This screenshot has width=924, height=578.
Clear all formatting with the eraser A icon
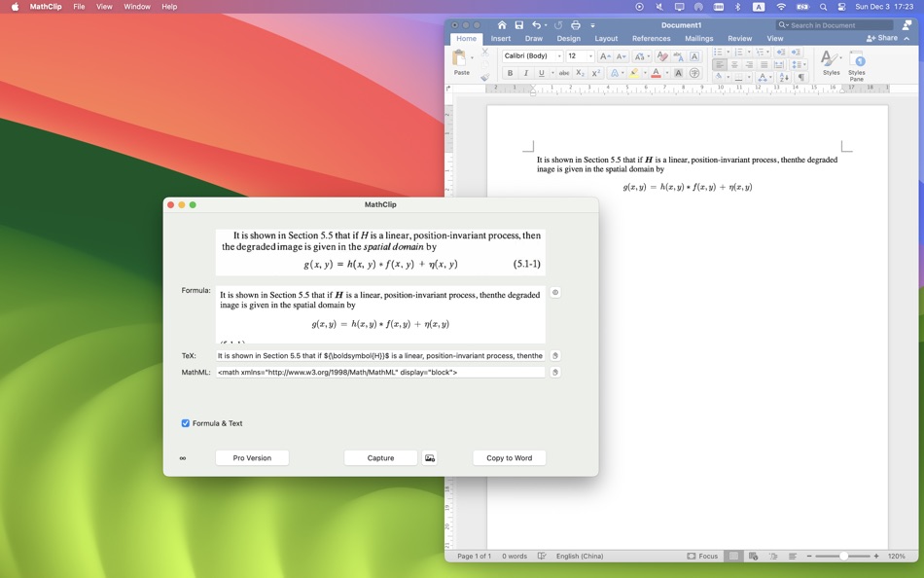[x=661, y=56]
